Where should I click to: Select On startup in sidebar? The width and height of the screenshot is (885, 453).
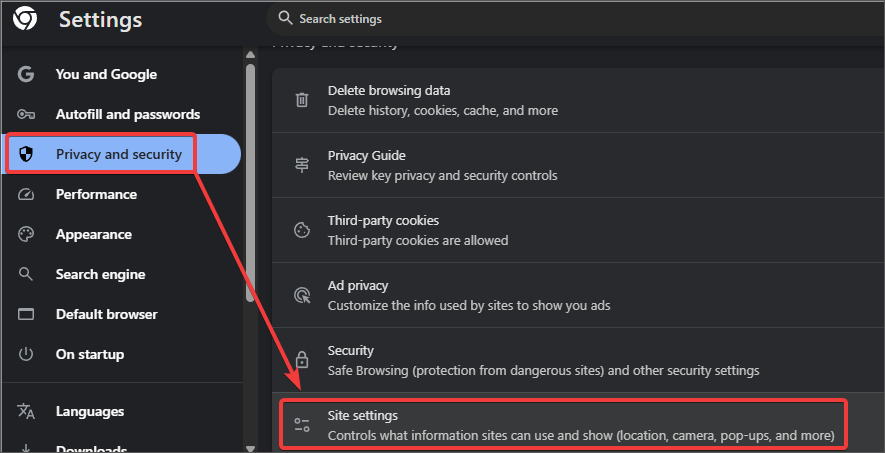(90, 354)
